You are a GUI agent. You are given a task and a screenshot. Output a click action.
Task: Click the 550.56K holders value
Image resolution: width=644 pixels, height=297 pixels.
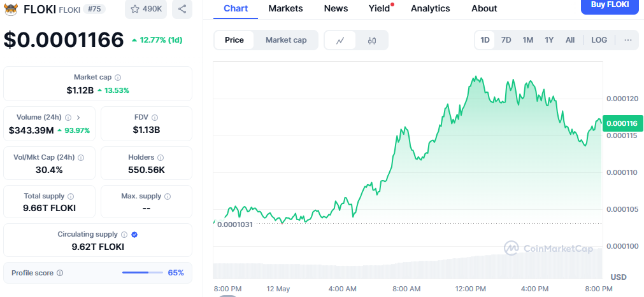[x=147, y=169]
